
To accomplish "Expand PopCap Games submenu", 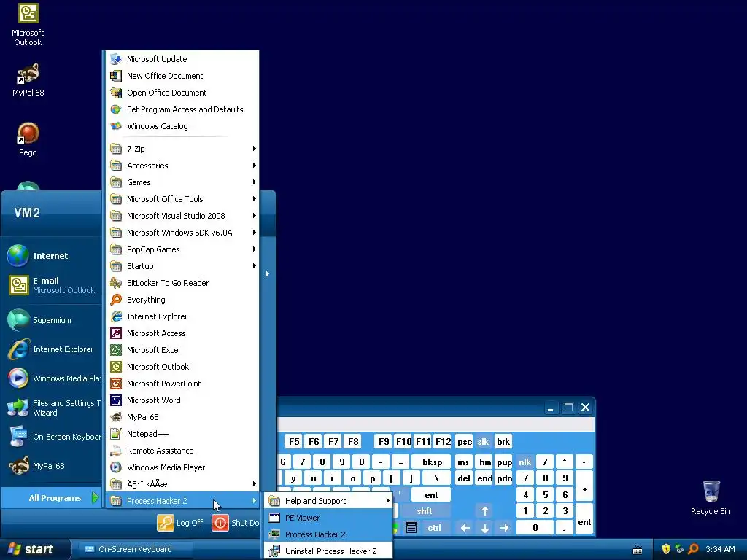I will (182, 249).
